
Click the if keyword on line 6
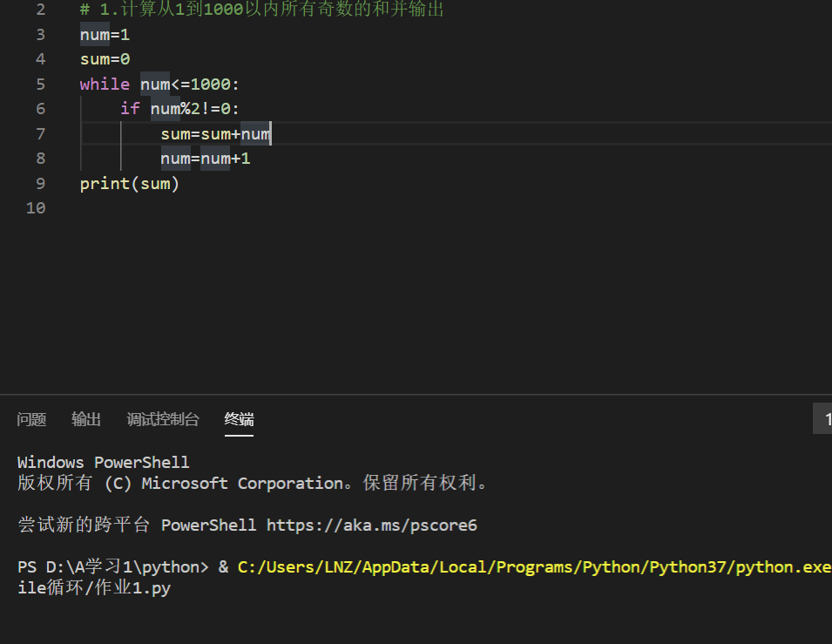click(x=130, y=108)
